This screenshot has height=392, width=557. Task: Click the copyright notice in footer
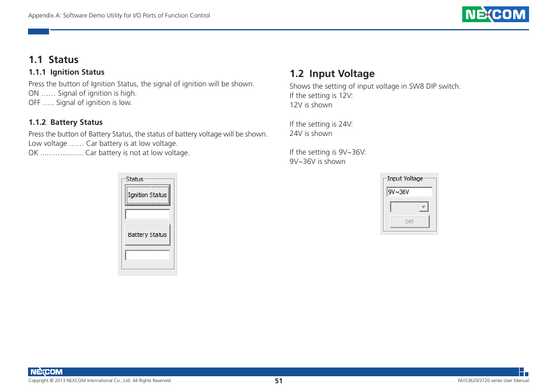pyautogui.click(x=100, y=381)
